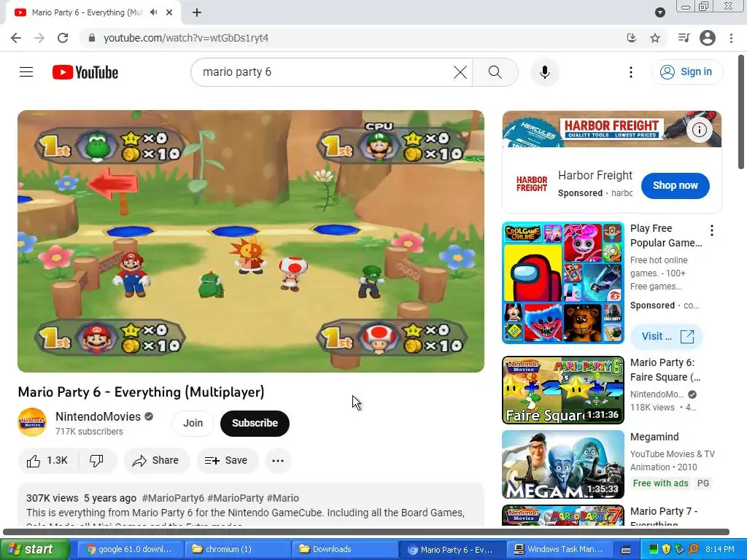Open YouTube settings three-dot menu
This screenshot has width=747, height=560.
pyautogui.click(x=631, y=72)
